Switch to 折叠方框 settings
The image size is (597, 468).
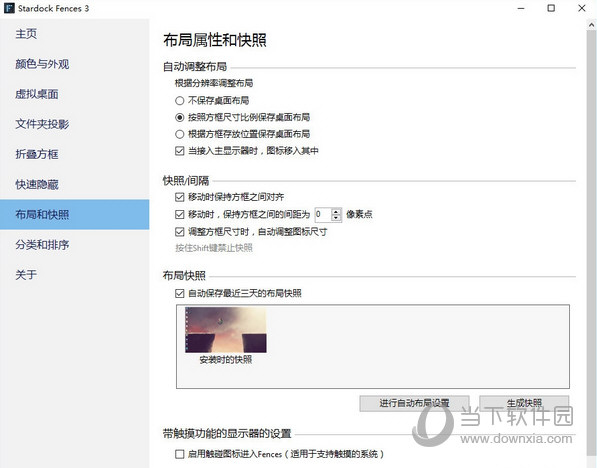click(75, 154)
